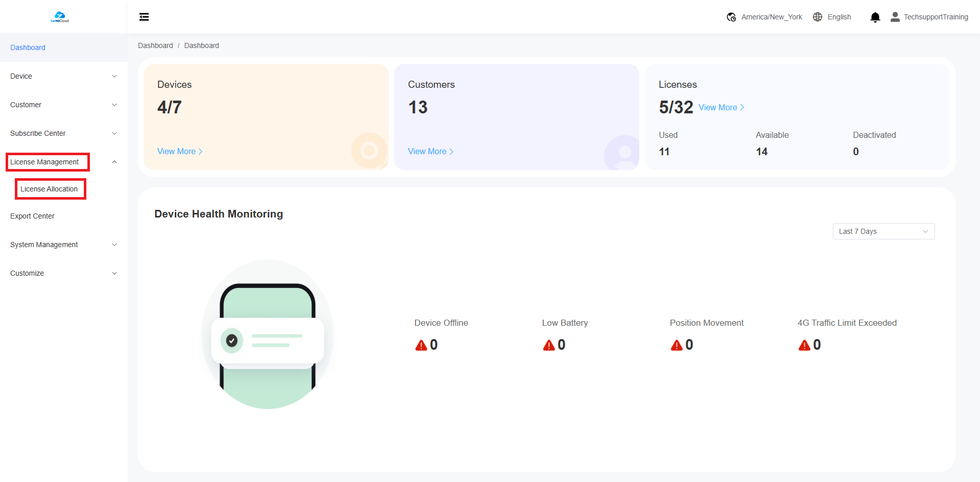Click the Device Offline warning icon
The width and height of the screenshot is (980, 482).
tap(421, 346)
